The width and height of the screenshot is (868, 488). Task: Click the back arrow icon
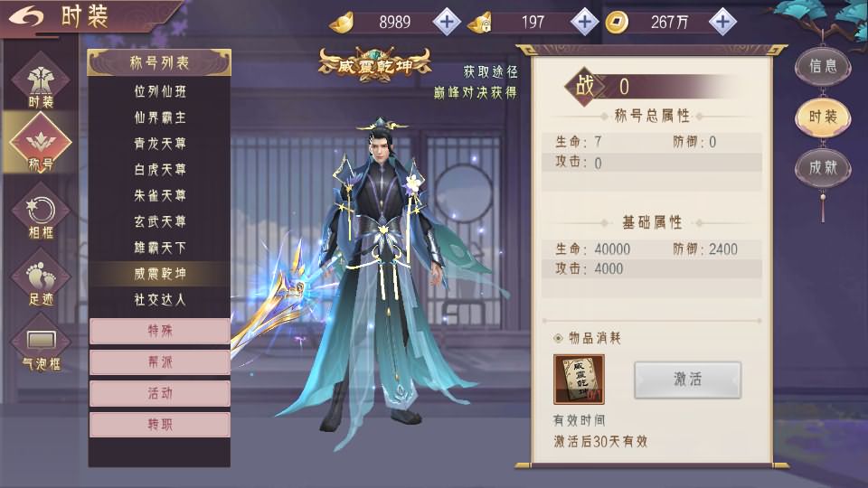point(26,16)
